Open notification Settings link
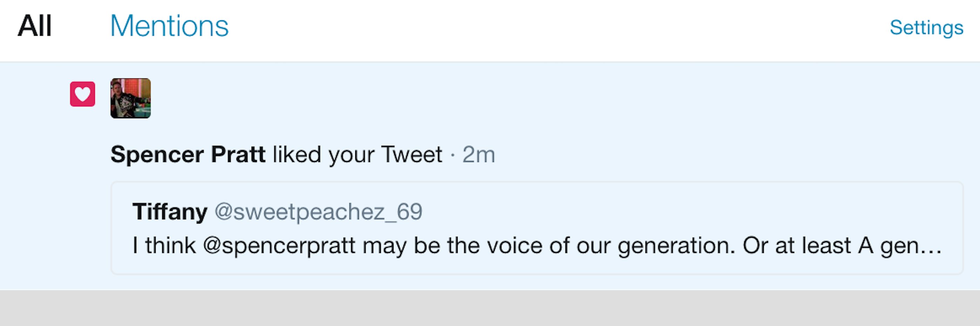The image size is (980, 326). [x=926, y=28]
